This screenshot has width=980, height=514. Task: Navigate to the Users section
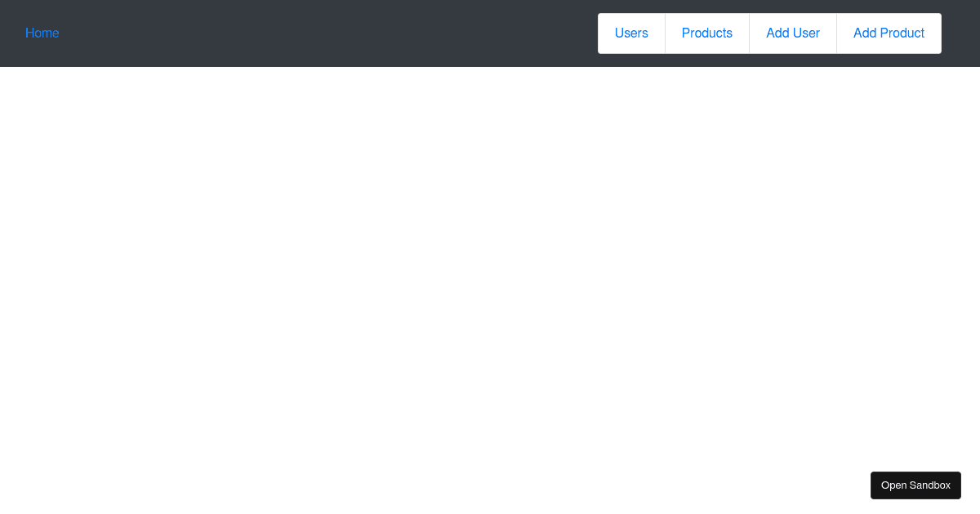pyautogui.click(x=631, y=33)
